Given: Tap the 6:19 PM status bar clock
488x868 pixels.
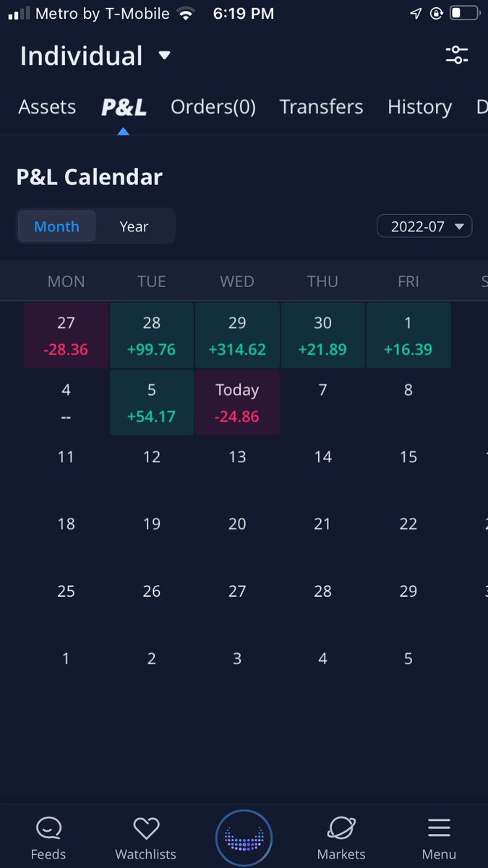Looking at the screenshot, I should tap(244, 13).
